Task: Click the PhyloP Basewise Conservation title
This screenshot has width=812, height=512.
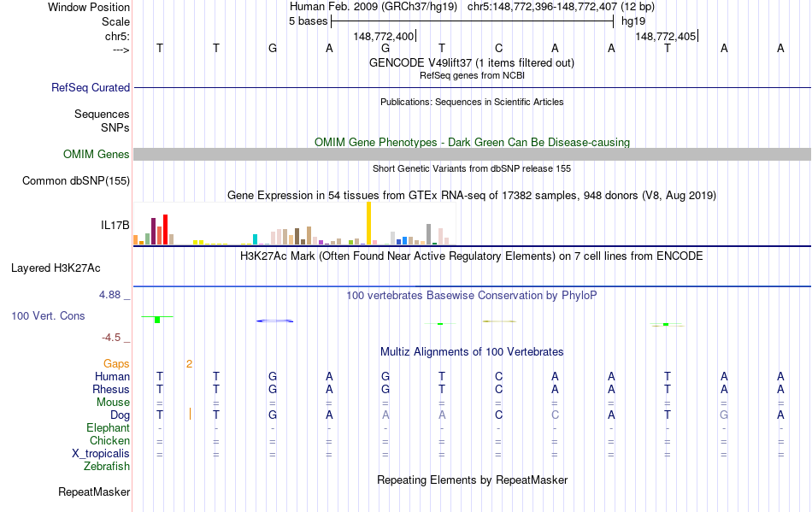Action: (x=472, y=295)
